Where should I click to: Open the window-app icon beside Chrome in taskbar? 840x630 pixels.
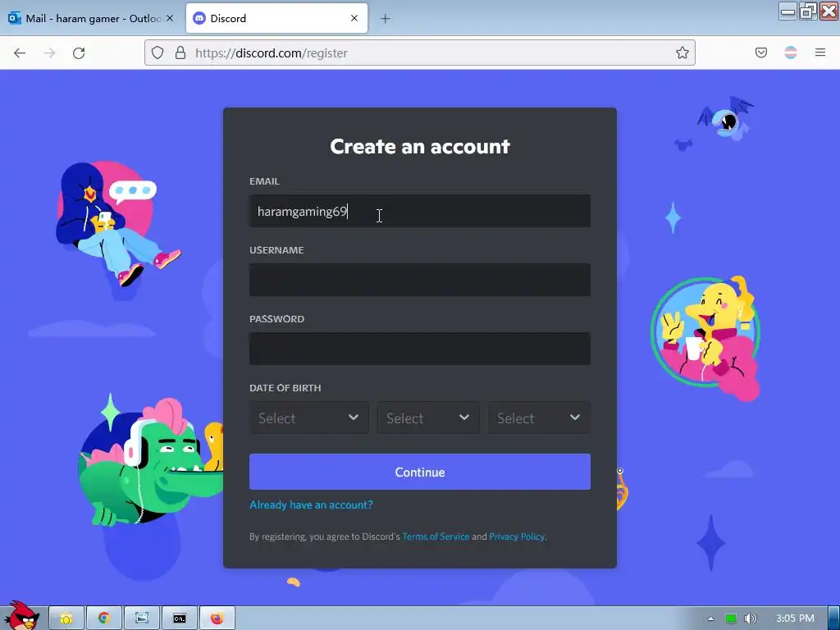(x=142, y=619)
